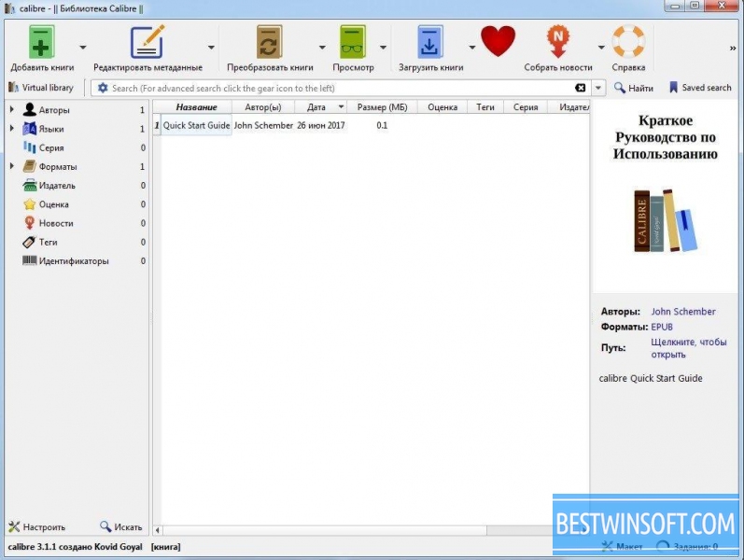Open Help (Справка) lifebuoy icon
Viewport: 744px width, 560px height.
628,42
